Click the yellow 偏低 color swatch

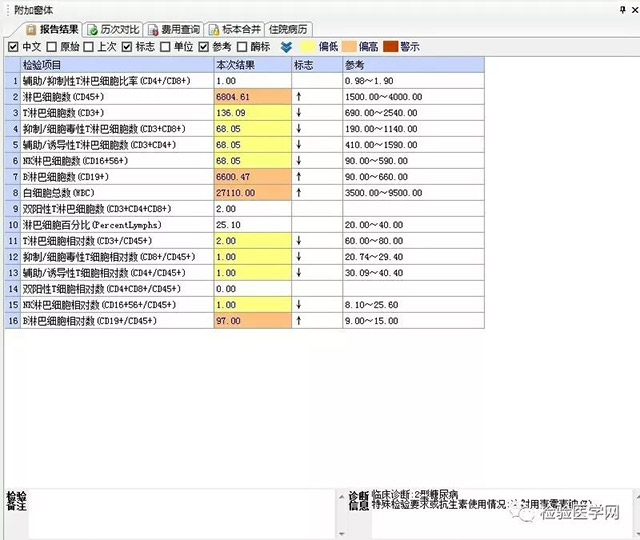coord(309,46)
